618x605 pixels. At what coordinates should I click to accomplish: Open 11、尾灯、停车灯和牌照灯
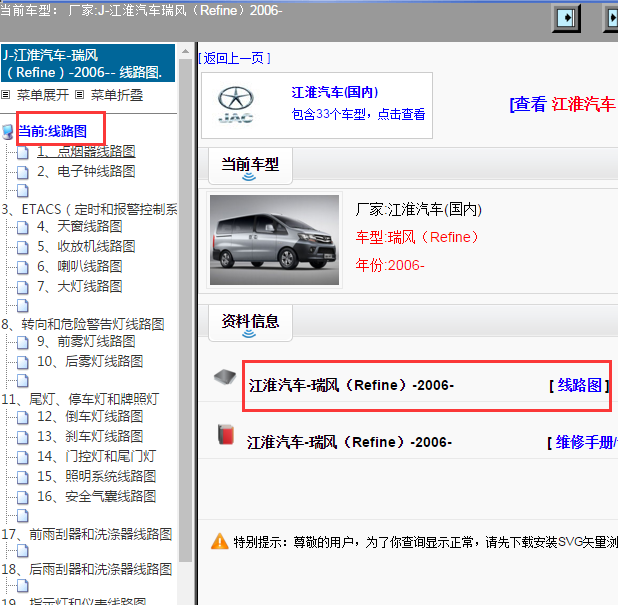[x=80, y=399]
